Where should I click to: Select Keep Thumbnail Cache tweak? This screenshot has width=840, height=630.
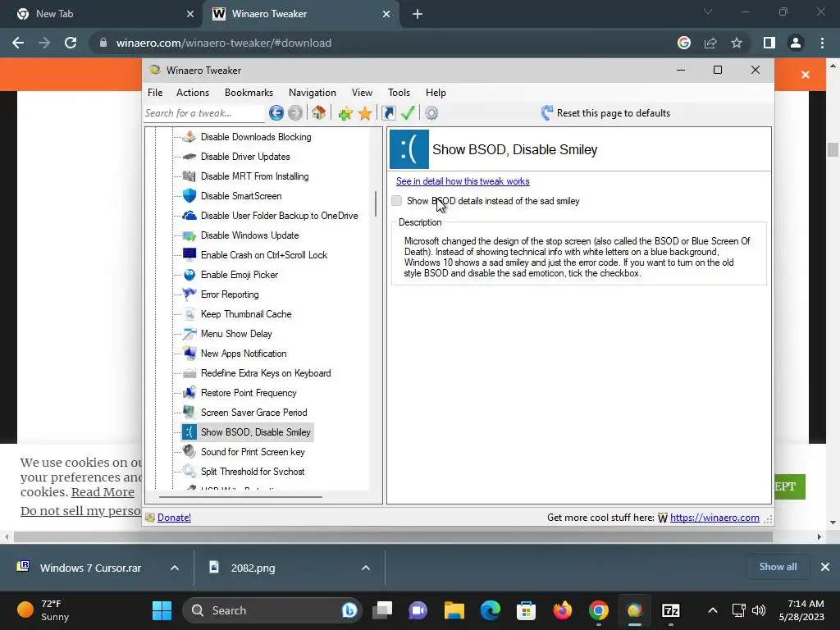point(246,314)
